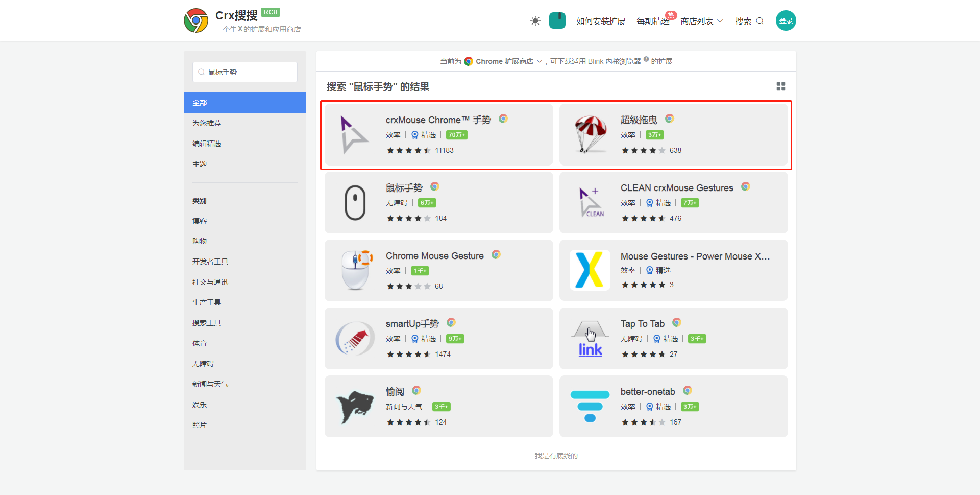Image resolution: width=980 pixels, height=495 pixels.
Task: Open 如何安装扩展 help page
Action: coord(601,21)
